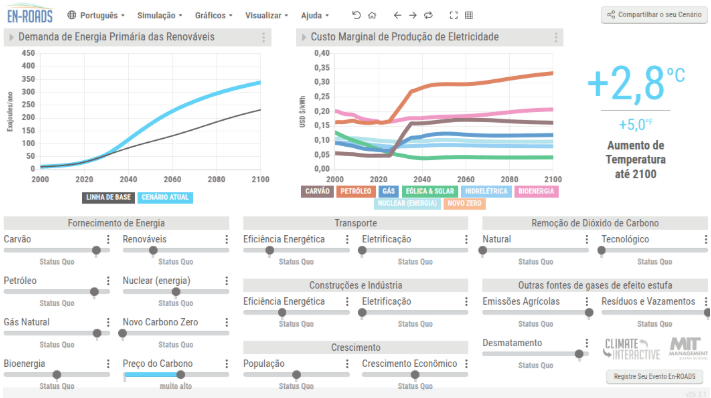Viewport: 711px width, 398px height.
Task: Click the Desmatamento slider handle
Action: point(579,354)
